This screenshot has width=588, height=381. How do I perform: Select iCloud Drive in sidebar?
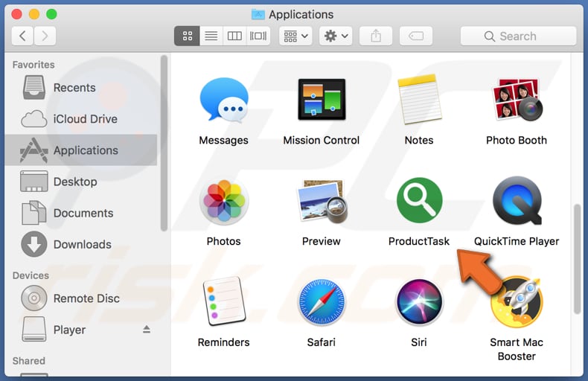(85, 119)
